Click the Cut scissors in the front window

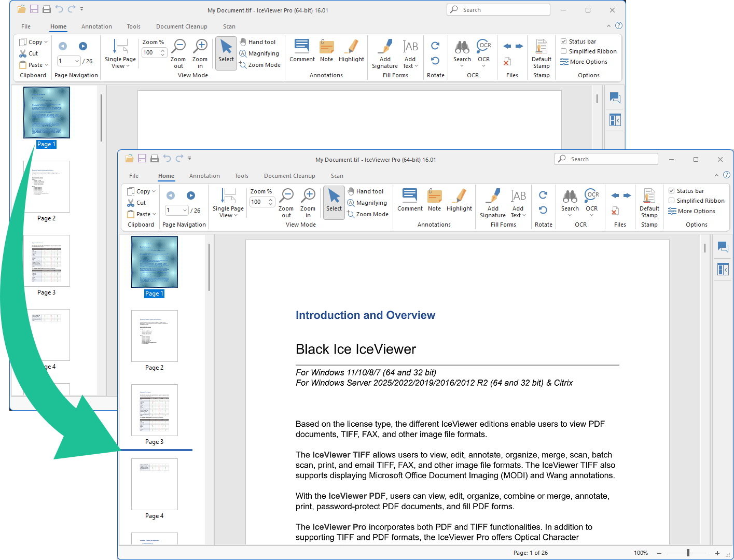click(131, 203)
